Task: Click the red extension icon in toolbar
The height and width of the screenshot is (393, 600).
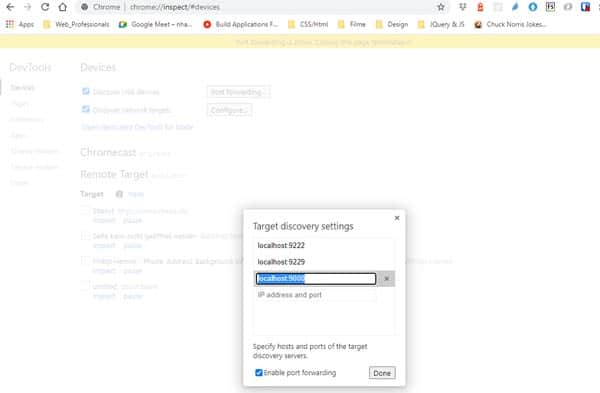Action: click(480, 7)
